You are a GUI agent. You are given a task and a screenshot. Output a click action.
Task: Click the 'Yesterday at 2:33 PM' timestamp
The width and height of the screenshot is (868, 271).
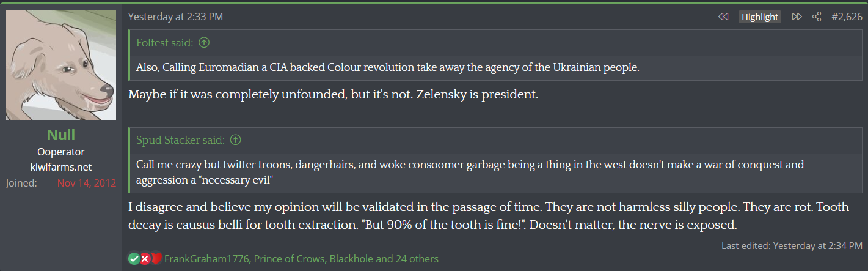(x=175, y=17)
